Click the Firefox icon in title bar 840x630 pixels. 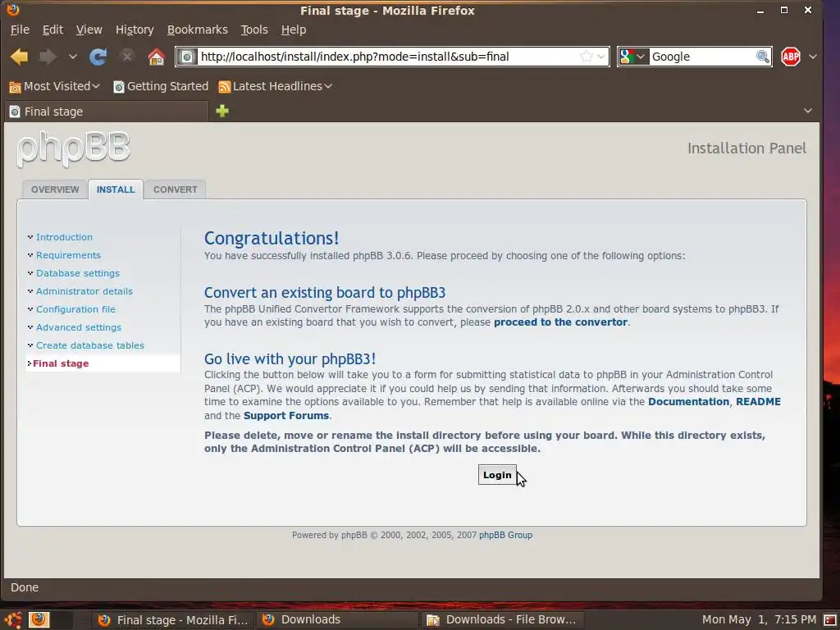point(13,10)
